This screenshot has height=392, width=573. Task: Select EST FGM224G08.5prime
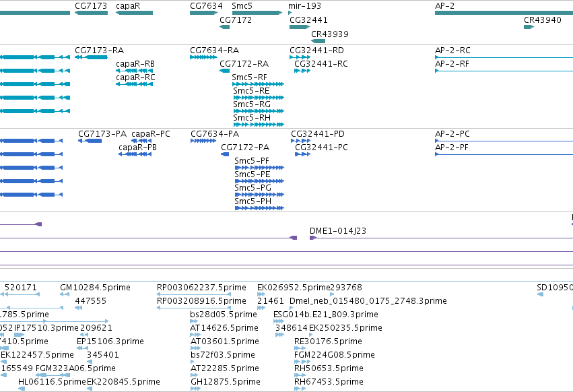point(302,362)
